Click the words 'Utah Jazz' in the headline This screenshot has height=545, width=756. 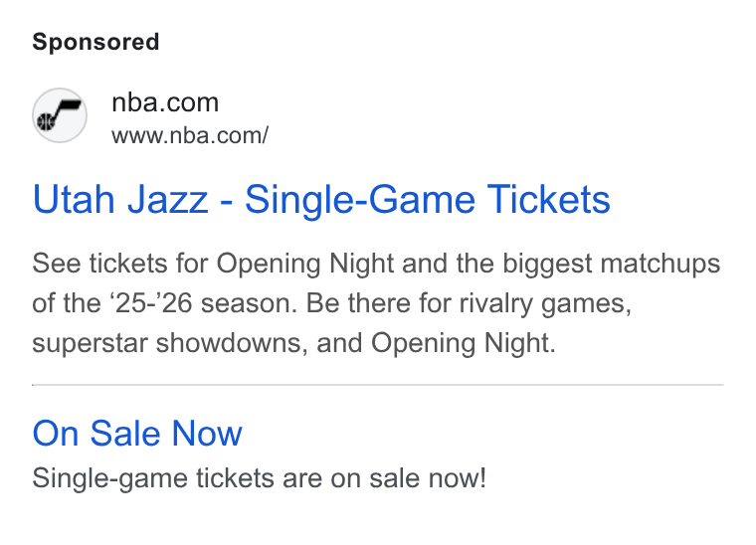pos(120,199)
